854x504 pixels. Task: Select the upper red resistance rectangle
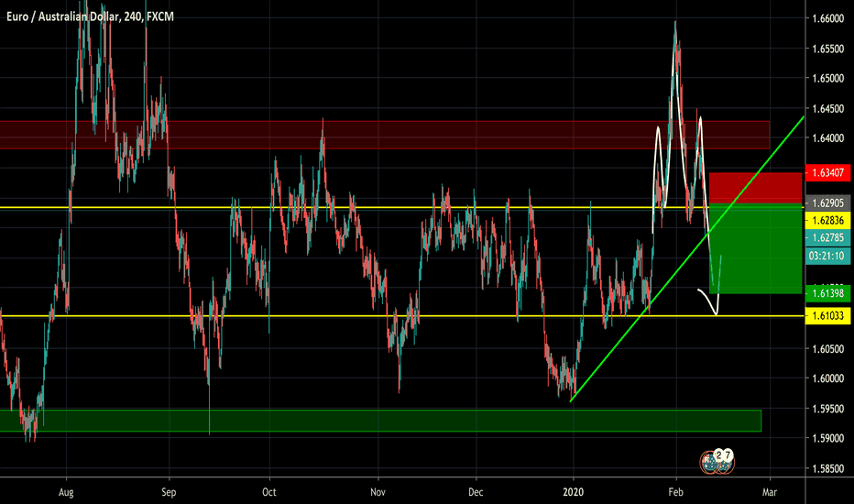coord(385,135)
